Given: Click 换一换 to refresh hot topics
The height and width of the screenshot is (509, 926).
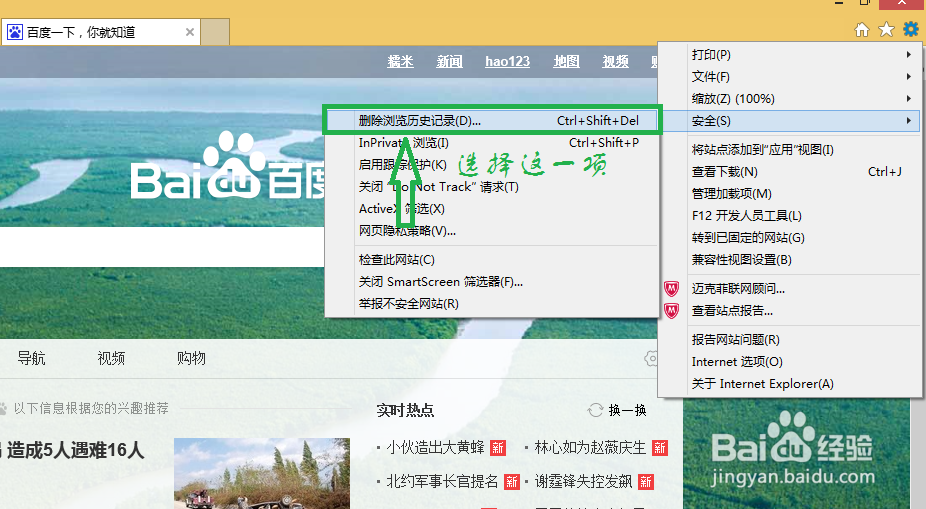Looking at the screenshot, I should [627, 410].
